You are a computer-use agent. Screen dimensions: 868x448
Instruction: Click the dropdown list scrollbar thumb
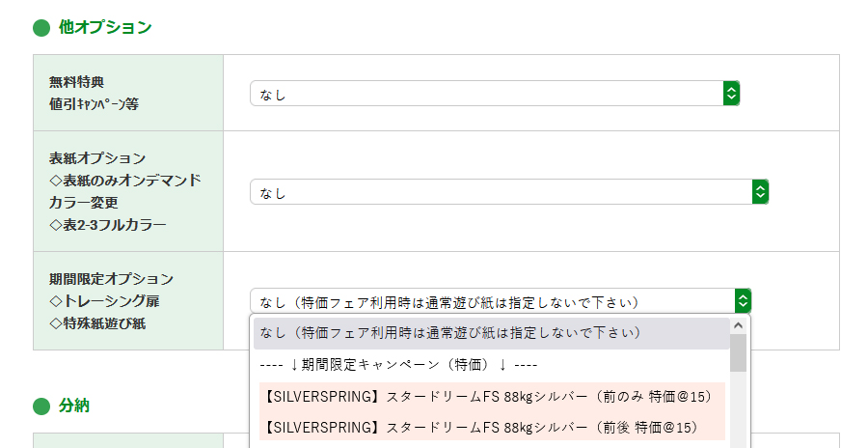coord(738,353)
